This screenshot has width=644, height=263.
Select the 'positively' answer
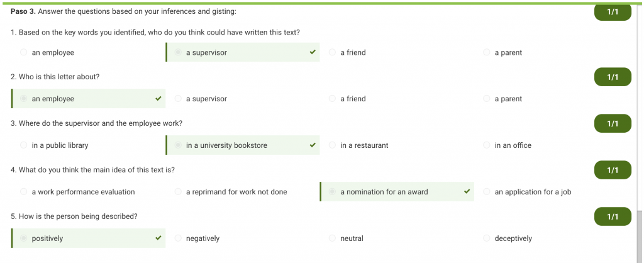pos(24,238)
